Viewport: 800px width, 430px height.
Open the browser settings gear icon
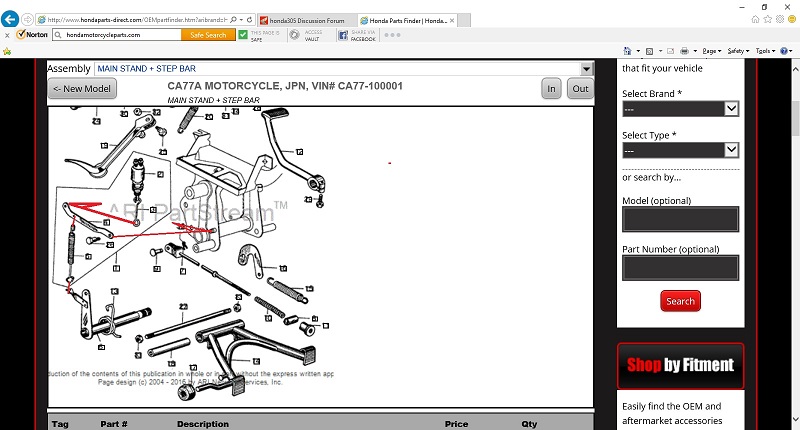point(779,20)
